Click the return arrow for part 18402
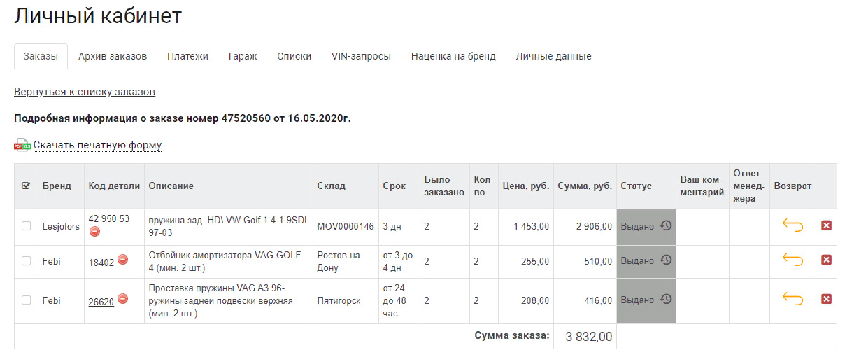This screenshot has width=868, height=362. pyautogui.click(x=792, y=260)
